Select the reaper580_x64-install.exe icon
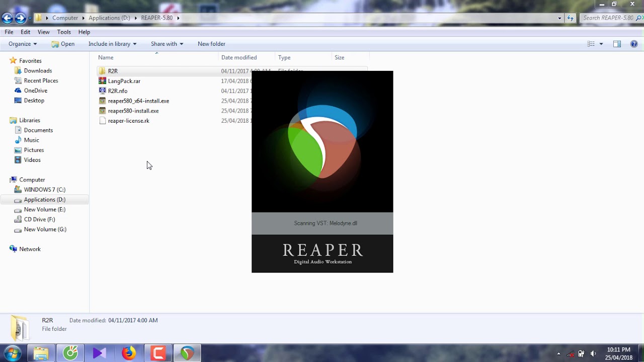 [102, 101]
